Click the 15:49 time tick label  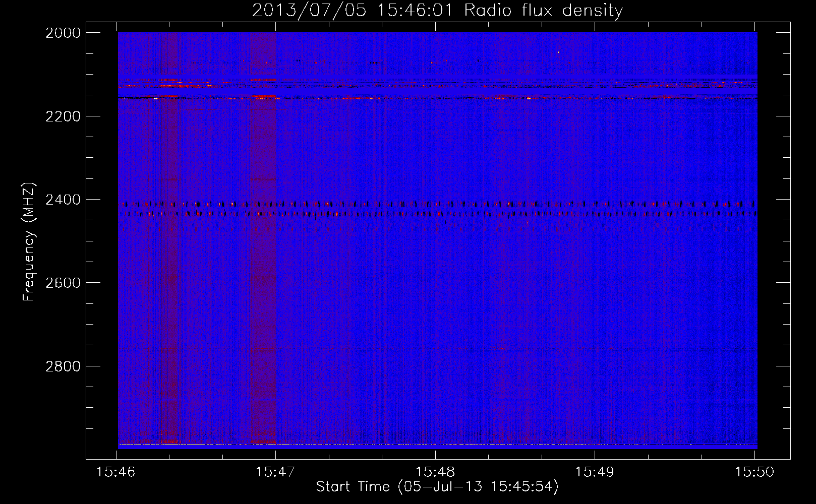point(595,472)
